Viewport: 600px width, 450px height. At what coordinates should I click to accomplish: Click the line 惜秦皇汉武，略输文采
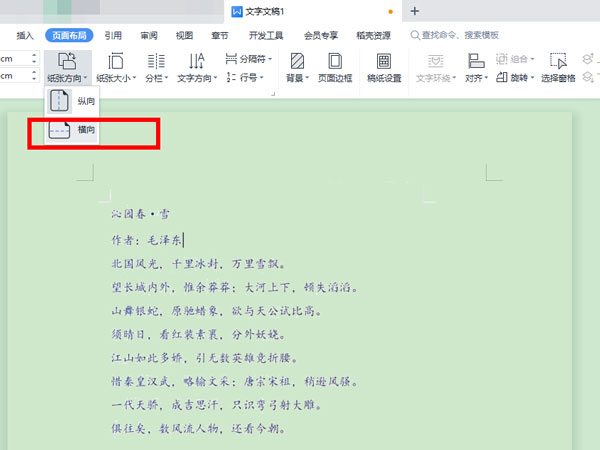(235, 382)
